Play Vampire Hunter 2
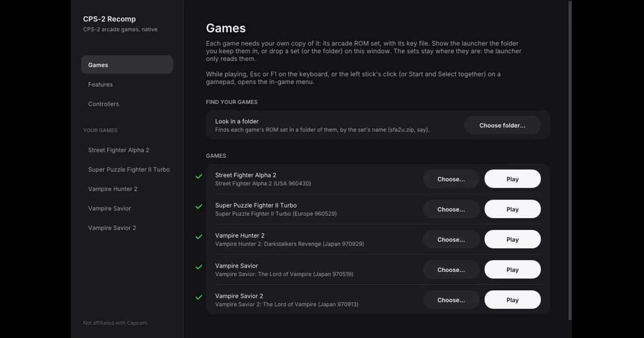The height and width of the screenshot is (338, 644). click(513, 239)
